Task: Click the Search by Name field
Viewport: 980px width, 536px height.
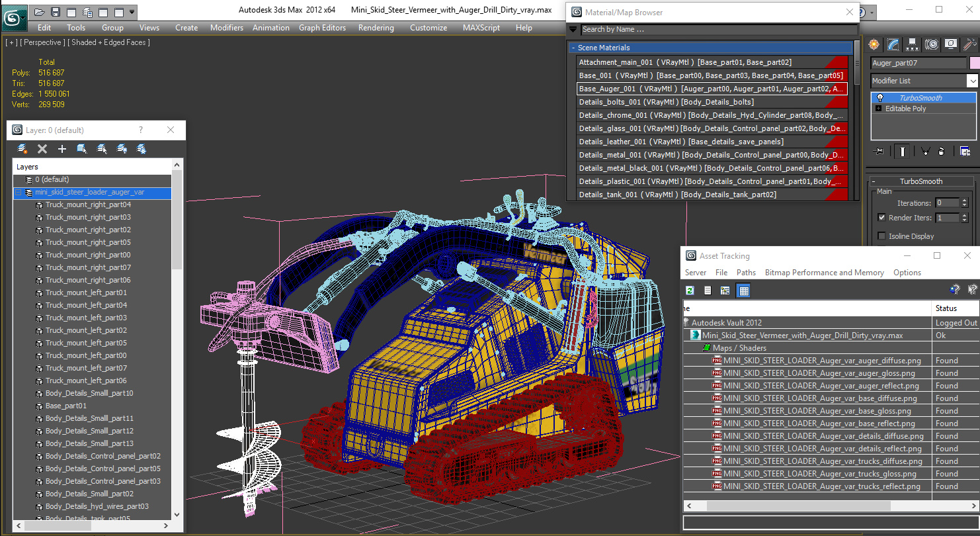Action: (718, 29)
